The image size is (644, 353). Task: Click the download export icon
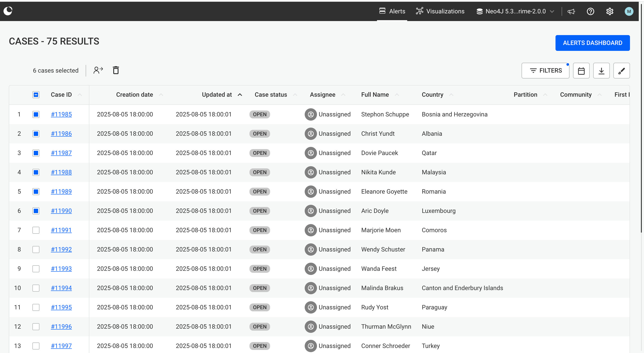(601, 71)
